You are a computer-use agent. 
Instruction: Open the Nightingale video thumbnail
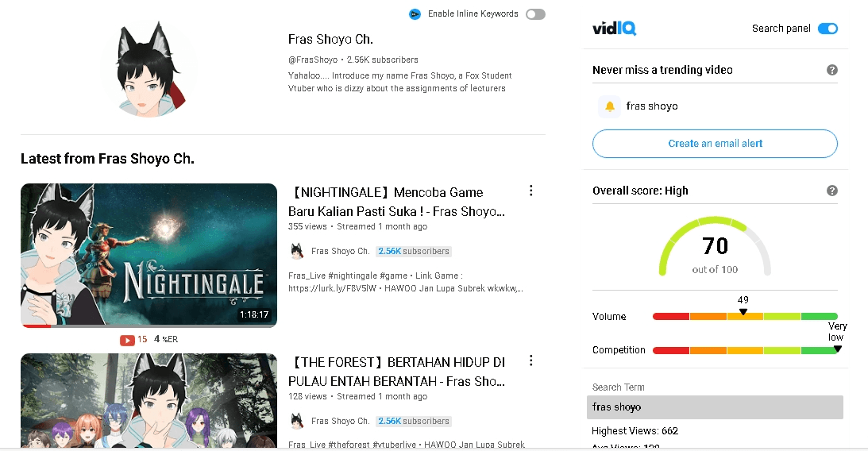click(x=149, y=255)
